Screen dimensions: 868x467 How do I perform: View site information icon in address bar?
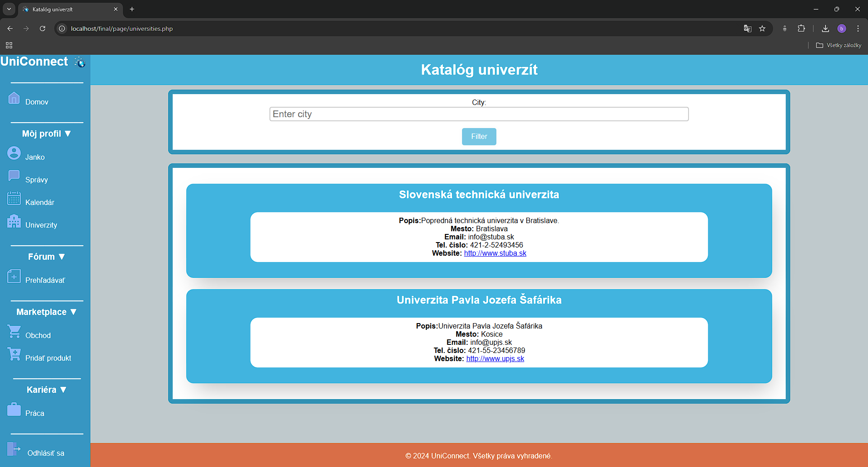tap(62, 29)
